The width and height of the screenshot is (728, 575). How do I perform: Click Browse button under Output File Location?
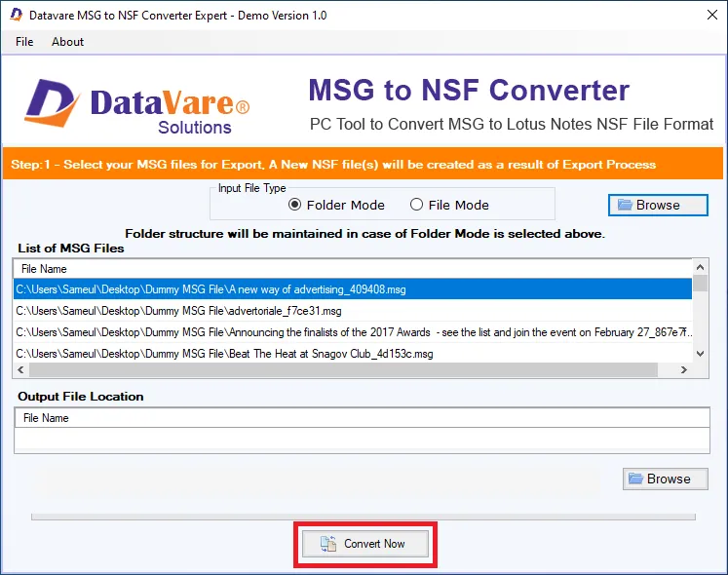tap(666, 479)
